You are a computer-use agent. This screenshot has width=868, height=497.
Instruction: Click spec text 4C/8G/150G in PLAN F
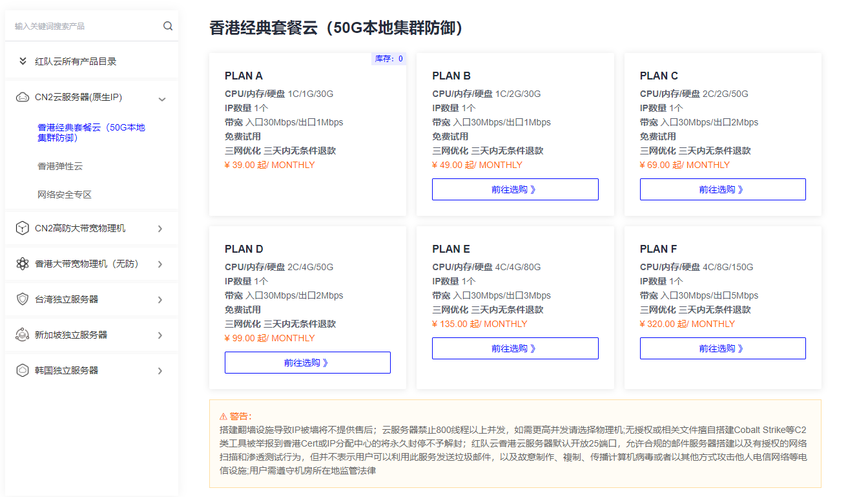click(728, 267)
